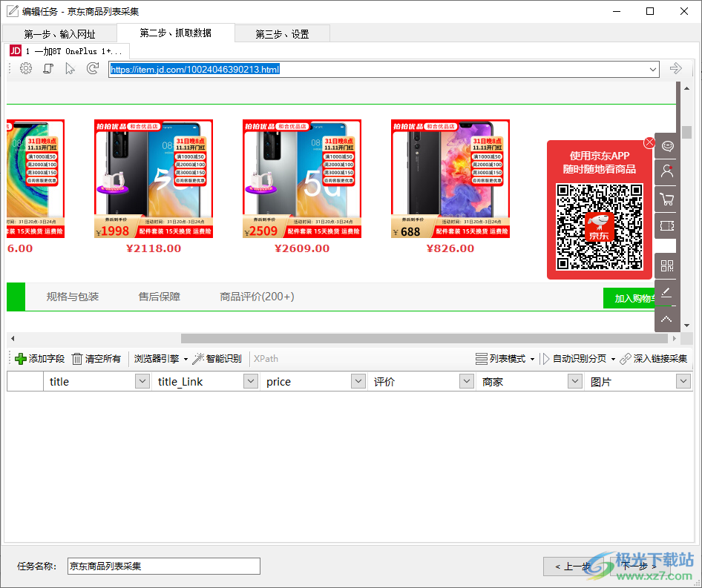Click the vertical scrollbar down arrow
The image size is (702, 588).
[x=686, y=326]
